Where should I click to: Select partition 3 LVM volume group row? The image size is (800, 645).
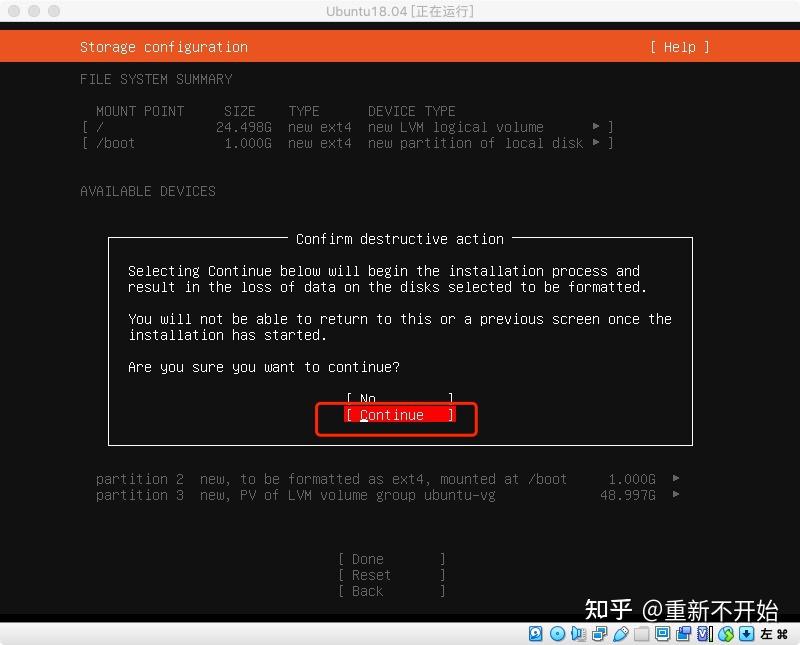pyautogui.click(x=388, y=495)
